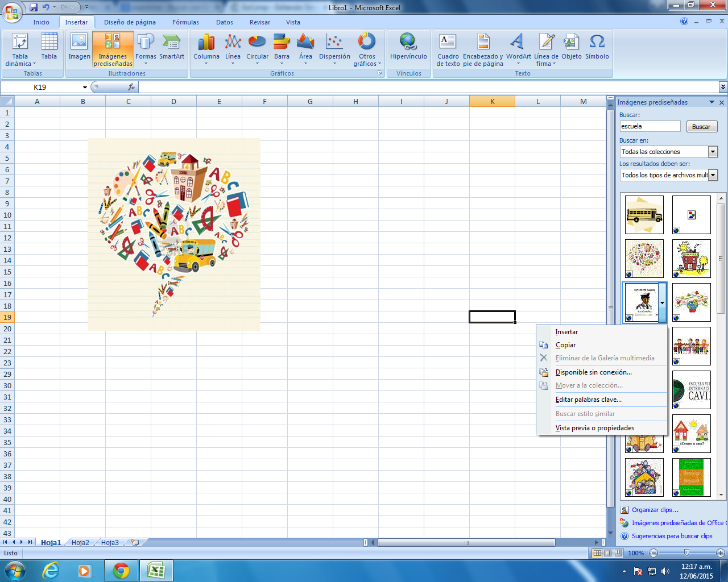Switch to the Fórmulas ribbon tab
The width and height of the screenshot is (728, 582).
tap(185, 22)
